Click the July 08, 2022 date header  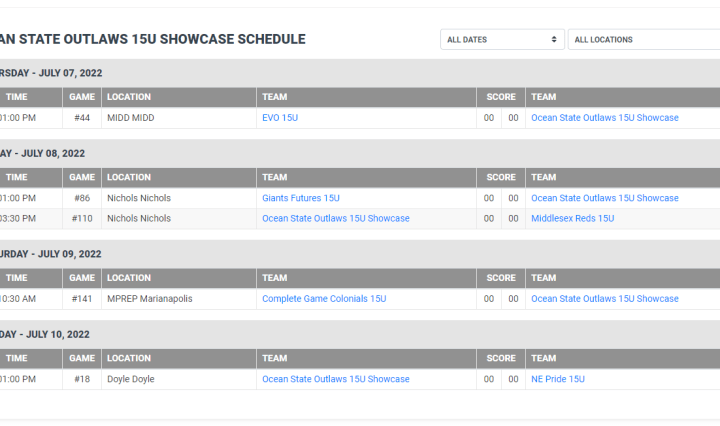[x=45, y=154]
